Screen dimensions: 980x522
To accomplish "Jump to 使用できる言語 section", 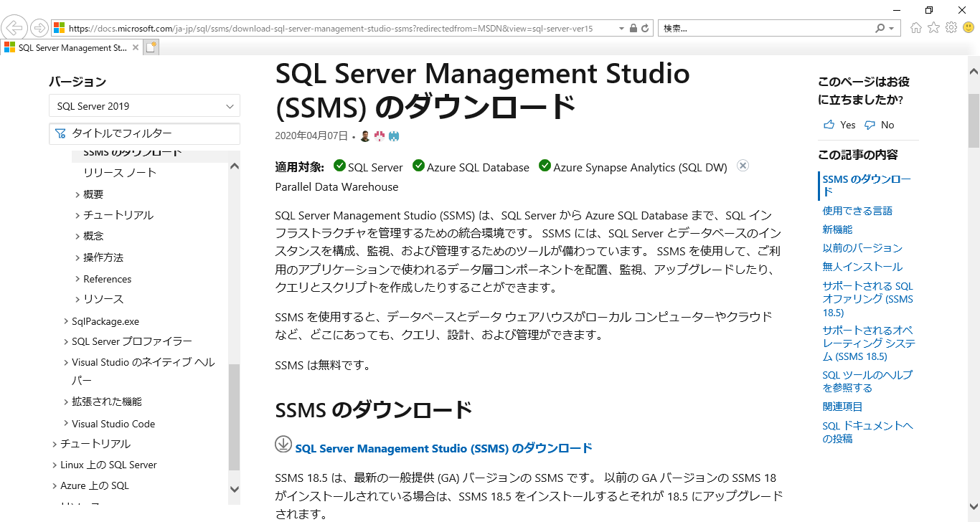I will click(857, 211).
